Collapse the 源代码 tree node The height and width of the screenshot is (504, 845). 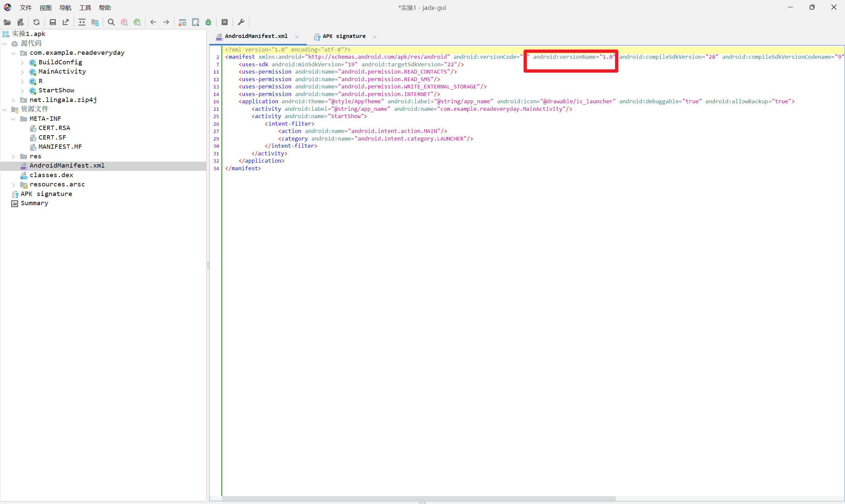click(x=5, y=44)
